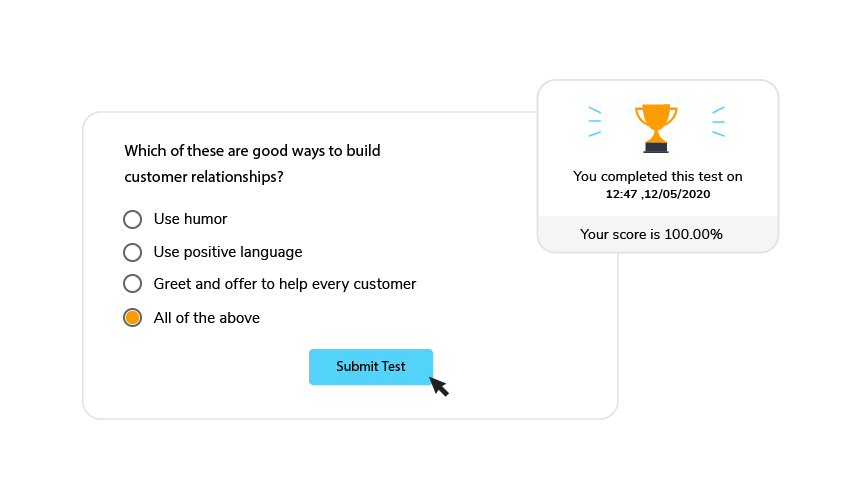Click the 'Your score is 100.00%' bar

658,234
